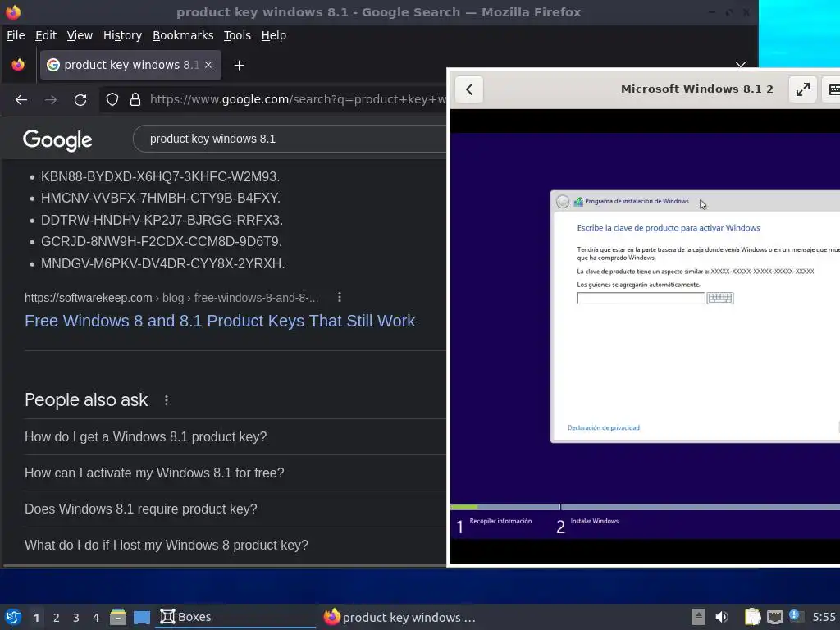
Task: Click key HMCNV-VVBFX-7HMBH-CTY9B-B4FXY
Action: 161,199
